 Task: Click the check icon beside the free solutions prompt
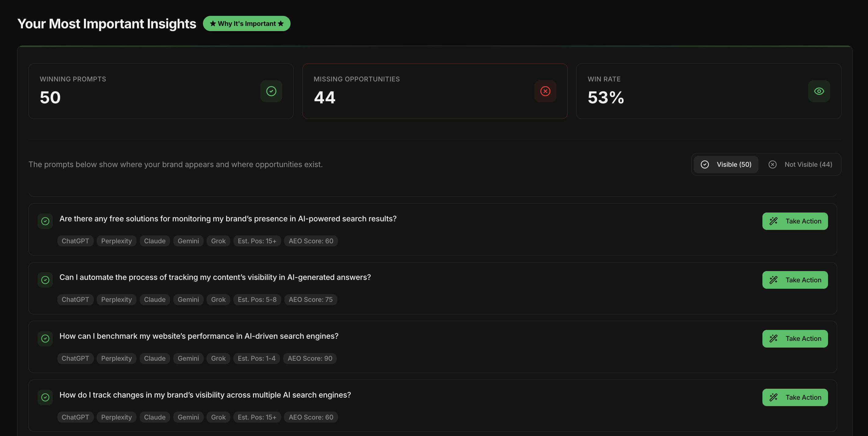(x=45, y=221)
